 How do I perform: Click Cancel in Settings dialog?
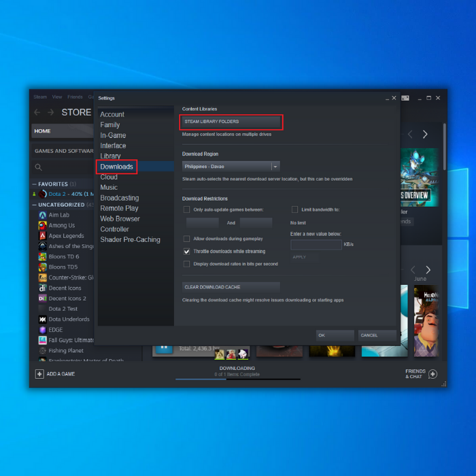377,335
